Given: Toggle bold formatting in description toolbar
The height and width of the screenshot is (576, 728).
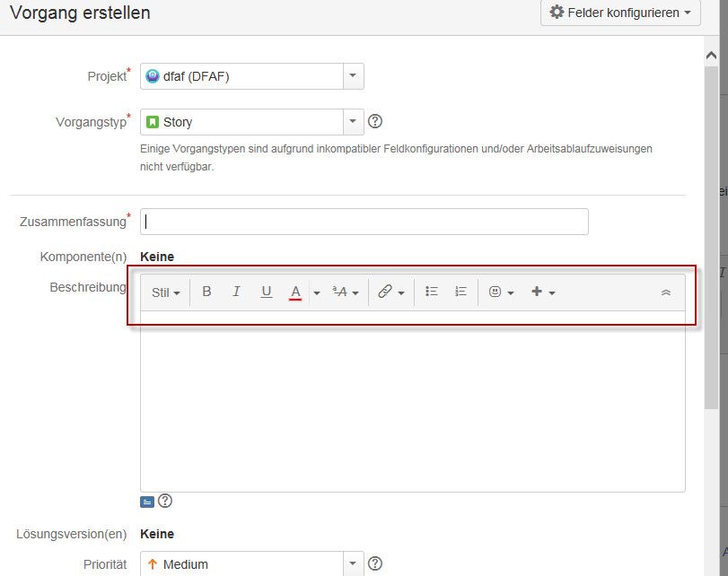Looking at the screenshot, I should point(206,292).
